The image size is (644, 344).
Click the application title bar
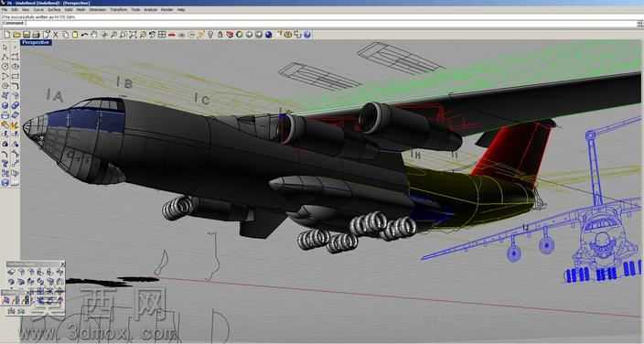(322, 3)
